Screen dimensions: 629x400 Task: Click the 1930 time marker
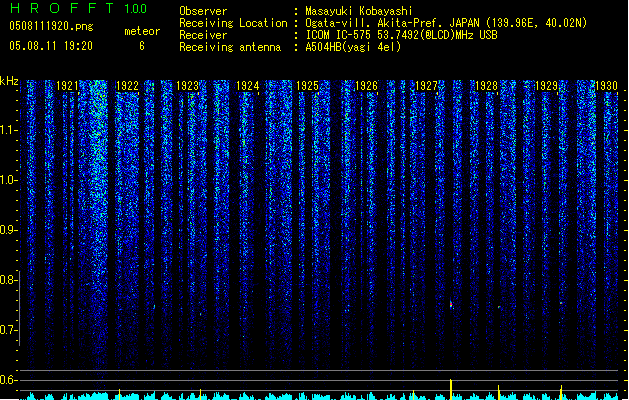(606, 86)
